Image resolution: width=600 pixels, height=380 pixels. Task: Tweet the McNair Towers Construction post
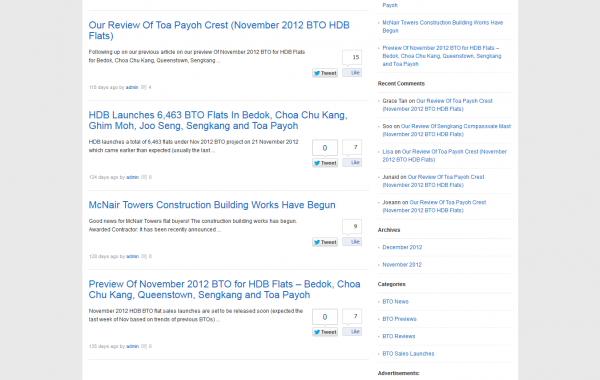[325, 242]
